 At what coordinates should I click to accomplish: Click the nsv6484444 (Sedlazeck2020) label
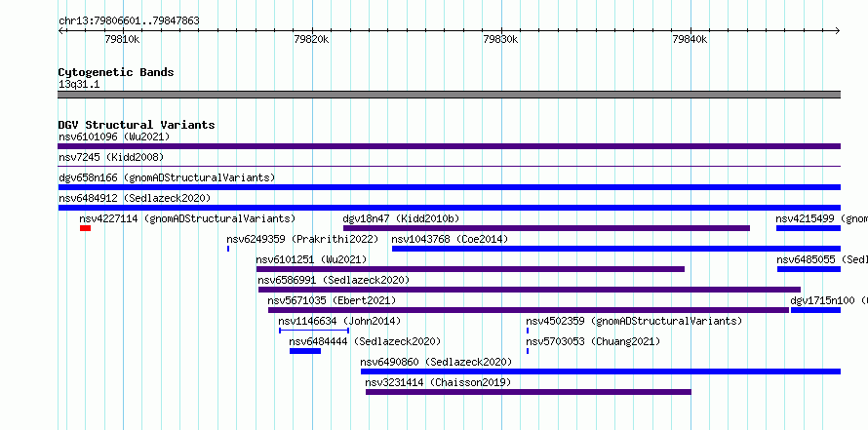coord(366,341)
